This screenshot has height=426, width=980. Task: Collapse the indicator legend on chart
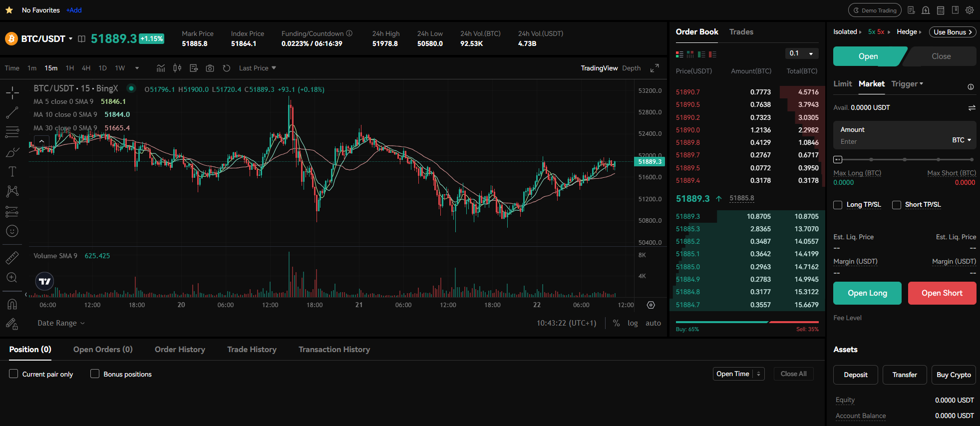click(41, 141)
